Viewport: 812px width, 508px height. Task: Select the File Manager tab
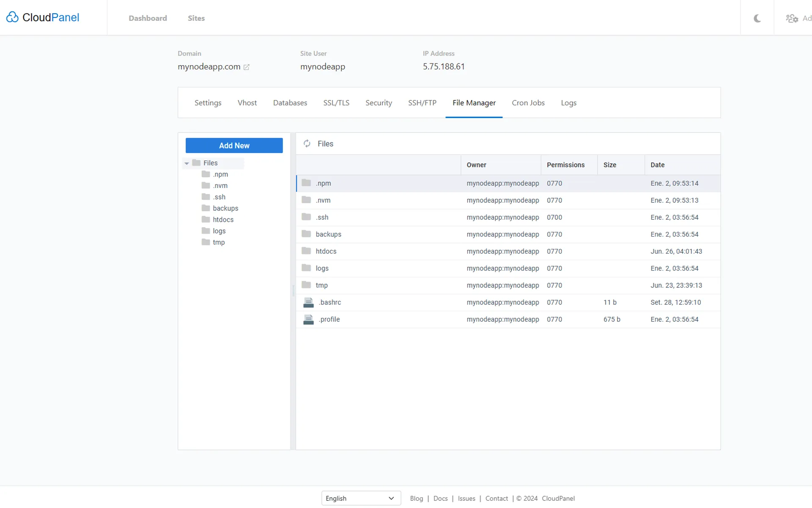(474, 103)
